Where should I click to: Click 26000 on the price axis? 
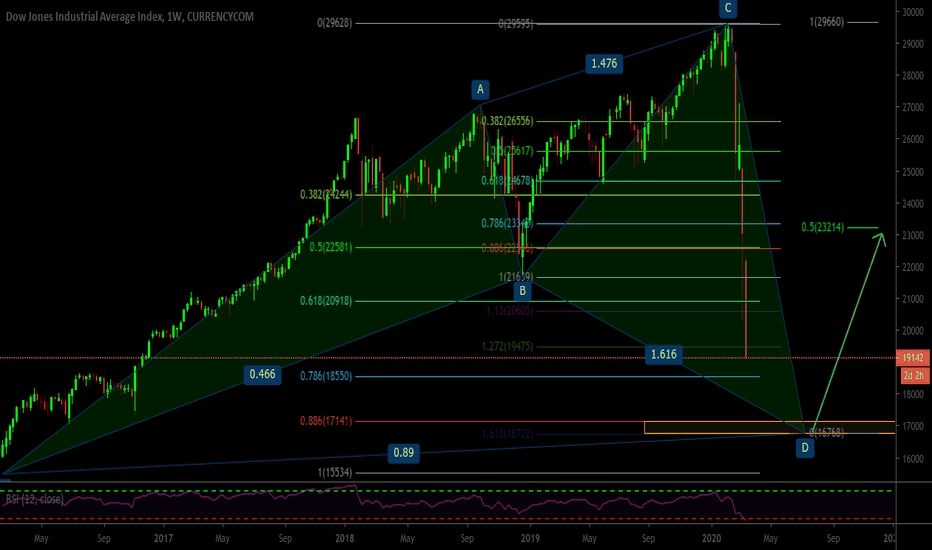click(912, 139)
